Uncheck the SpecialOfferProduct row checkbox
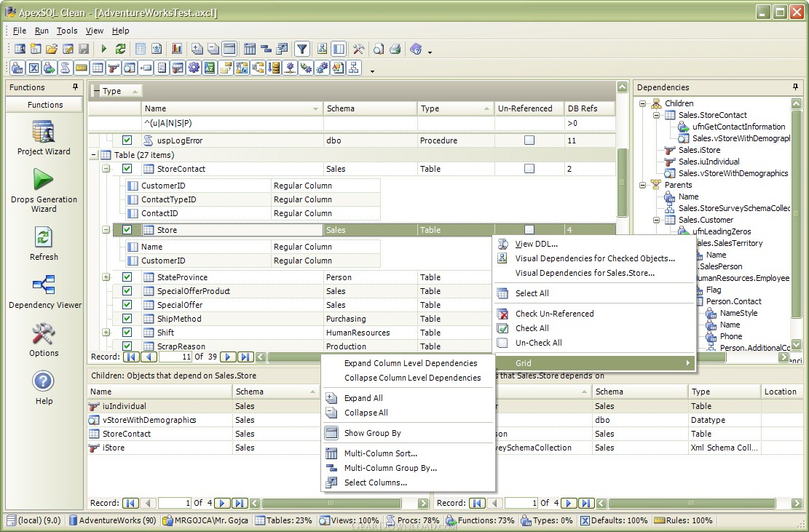This screenshot has width=809, height=532. click(x=127, y=291)
